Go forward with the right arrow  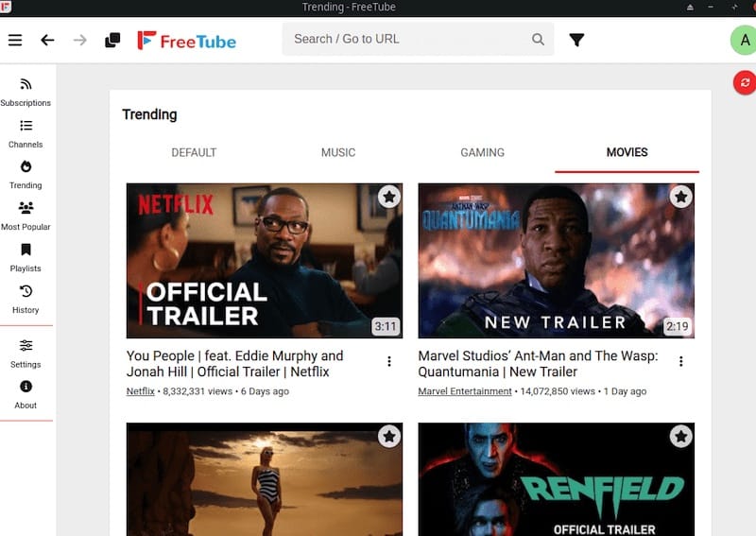coord(80,40)
